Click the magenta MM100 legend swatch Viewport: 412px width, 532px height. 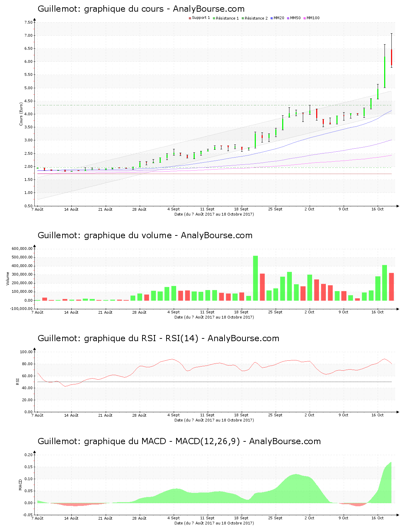tap(305, 18)
